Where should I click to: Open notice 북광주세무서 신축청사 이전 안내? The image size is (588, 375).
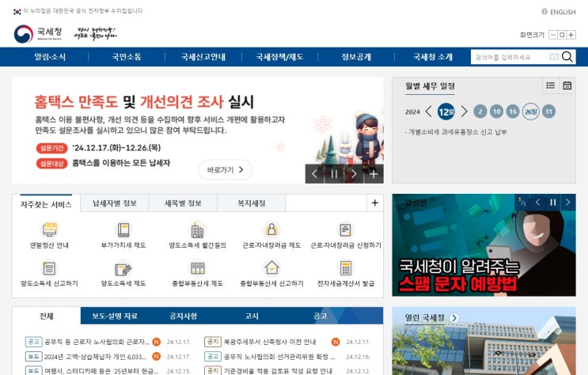pos(270,342)
